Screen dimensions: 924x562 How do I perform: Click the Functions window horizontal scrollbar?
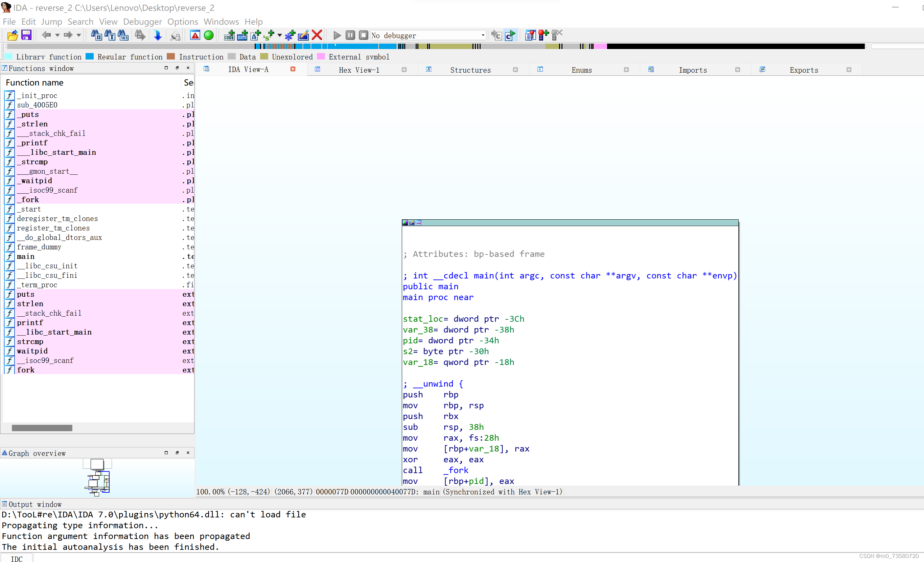[x=42, y=428]
